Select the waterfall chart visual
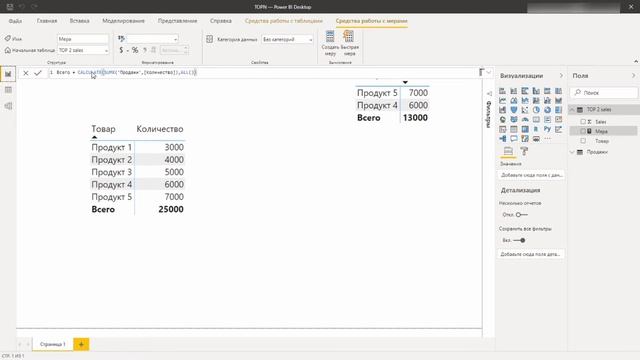The width and height of the screenshot is (640, 360). [x=502, y=110]
